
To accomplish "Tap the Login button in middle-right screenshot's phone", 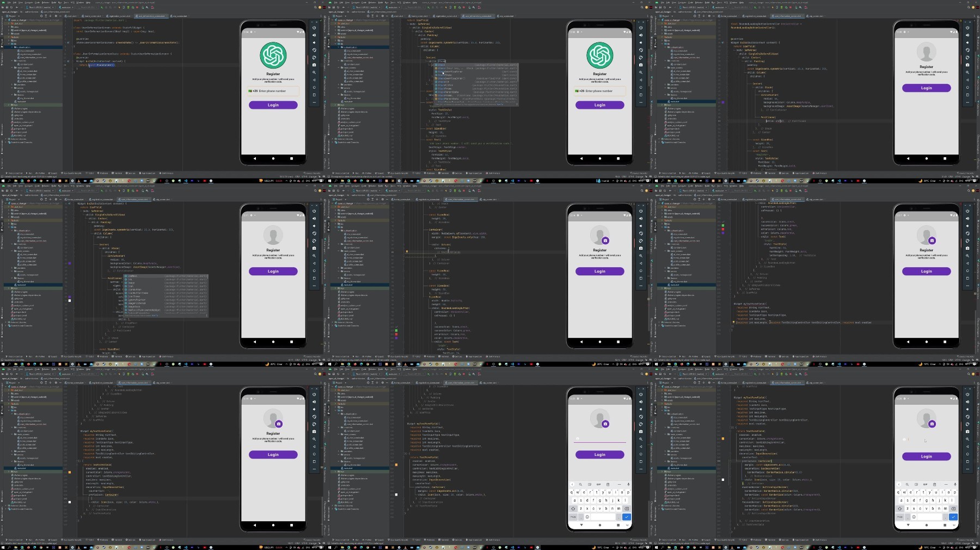I will tap(927, 271).
